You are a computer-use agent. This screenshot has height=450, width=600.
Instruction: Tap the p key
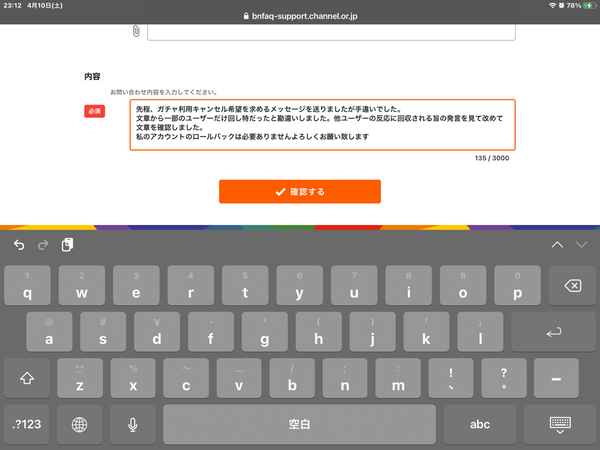[517, 285]
